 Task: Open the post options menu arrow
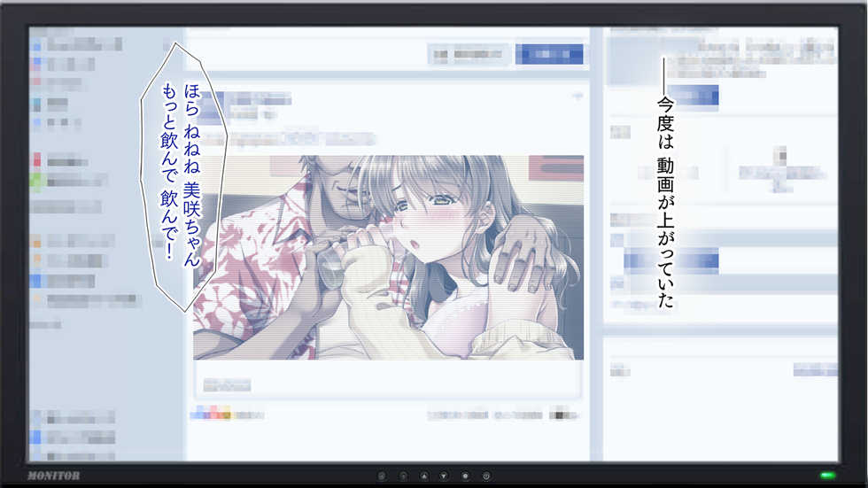577,96
